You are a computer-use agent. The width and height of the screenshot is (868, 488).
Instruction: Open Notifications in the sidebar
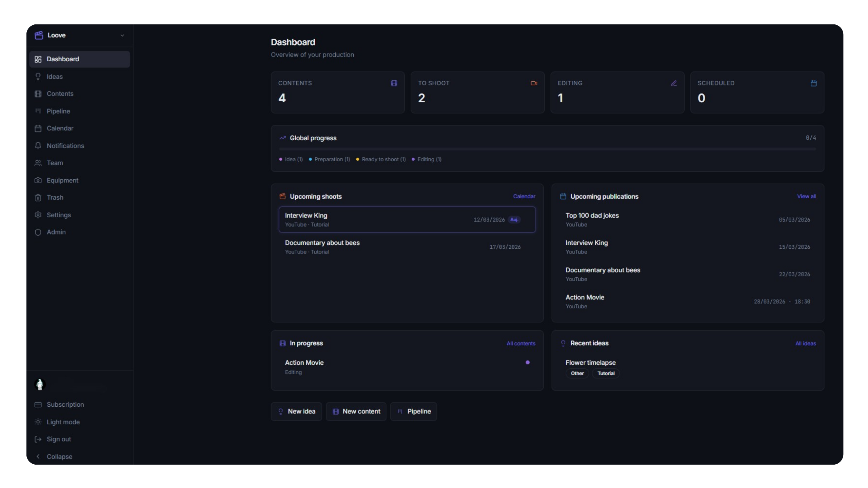click(65, 146)
